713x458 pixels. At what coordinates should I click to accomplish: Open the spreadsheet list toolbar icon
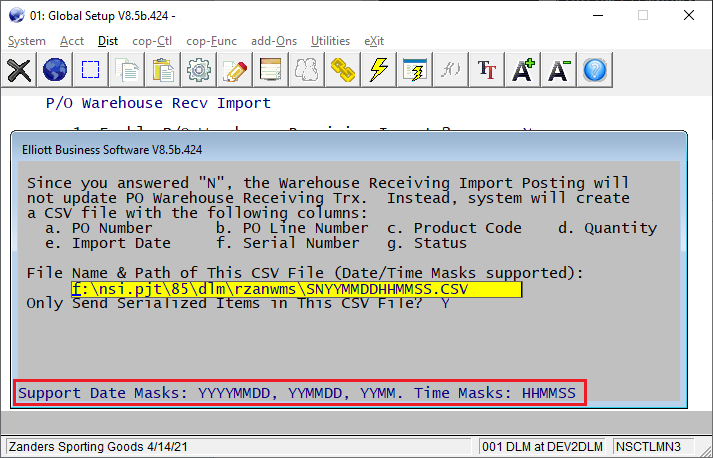[x=270, y=70]
